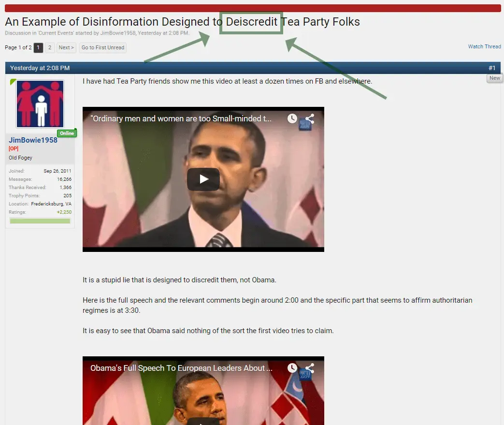Screen dimensions: 504x425
Task: Click the 16,266 messages count
Action: tap(64, 179)
